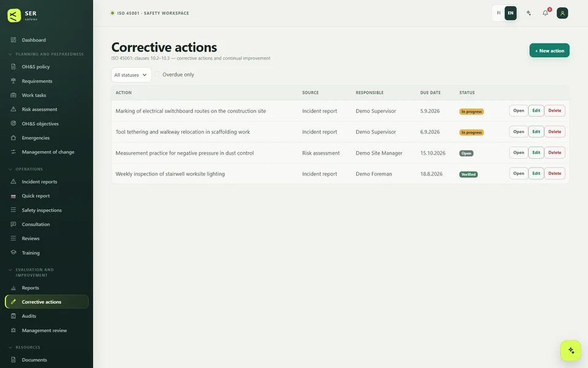Open the notifications bell
588x368 pixels.
tap(545, 13)
